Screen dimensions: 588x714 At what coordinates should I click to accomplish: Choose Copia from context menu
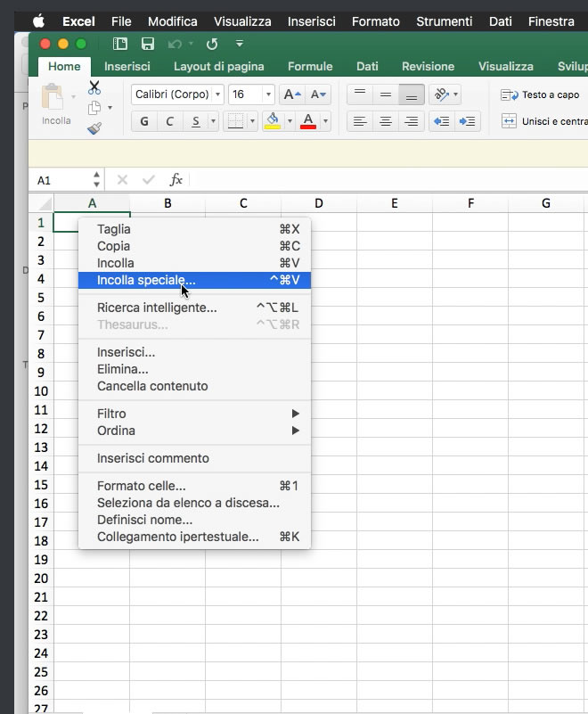195,246
